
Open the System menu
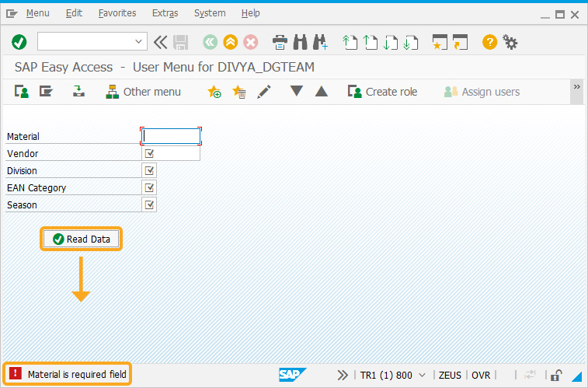coord(210,13)
